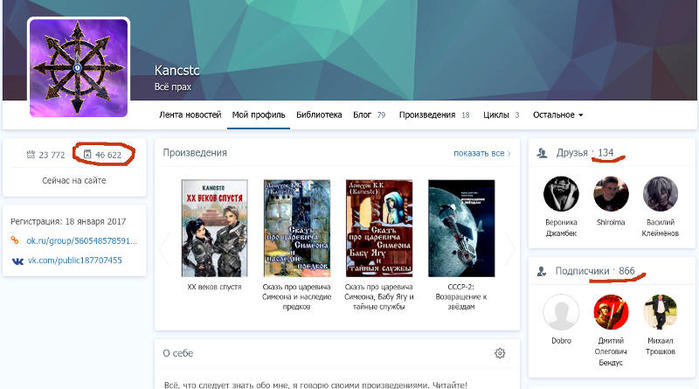Show previous books with left carousel arrow

pyautogui.click(x=165, y=248)
